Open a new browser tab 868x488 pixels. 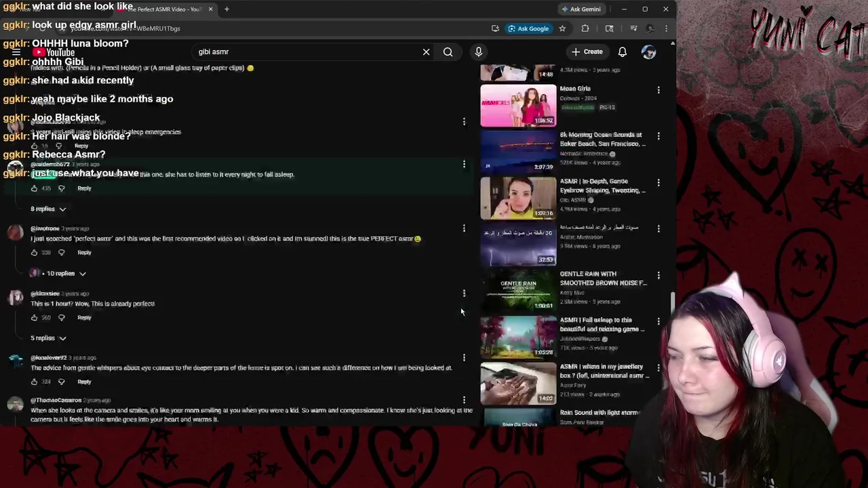pos(226,9)
